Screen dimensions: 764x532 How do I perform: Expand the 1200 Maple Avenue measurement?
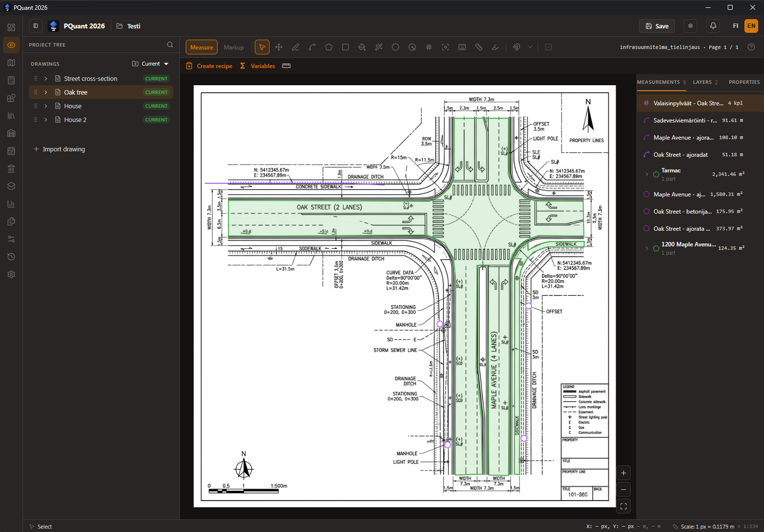coord(646,248)
